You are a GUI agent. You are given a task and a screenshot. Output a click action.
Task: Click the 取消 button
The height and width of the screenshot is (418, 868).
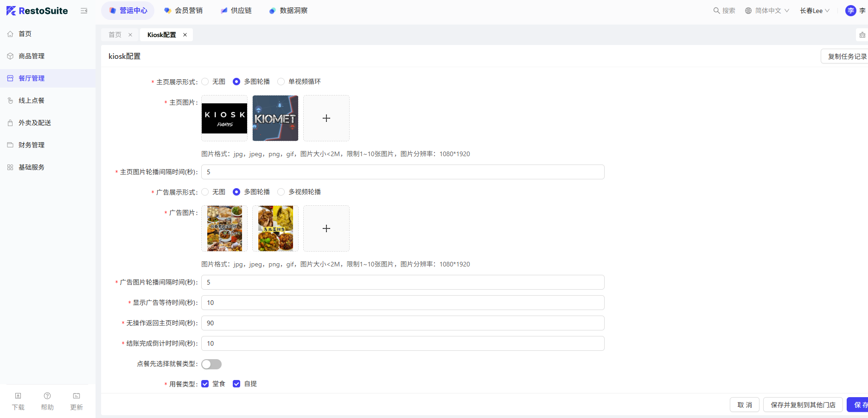tap(745, 405)
